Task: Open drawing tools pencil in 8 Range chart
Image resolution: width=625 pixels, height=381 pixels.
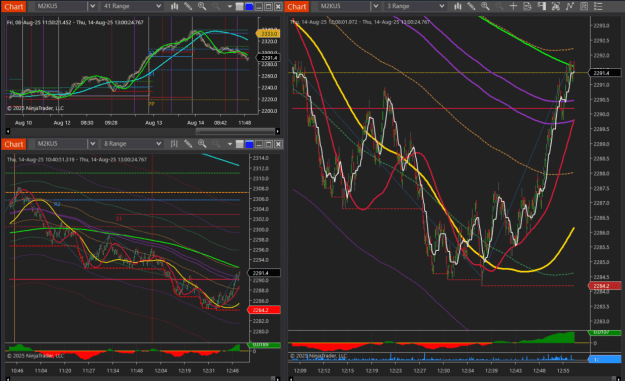Action: 188,144
